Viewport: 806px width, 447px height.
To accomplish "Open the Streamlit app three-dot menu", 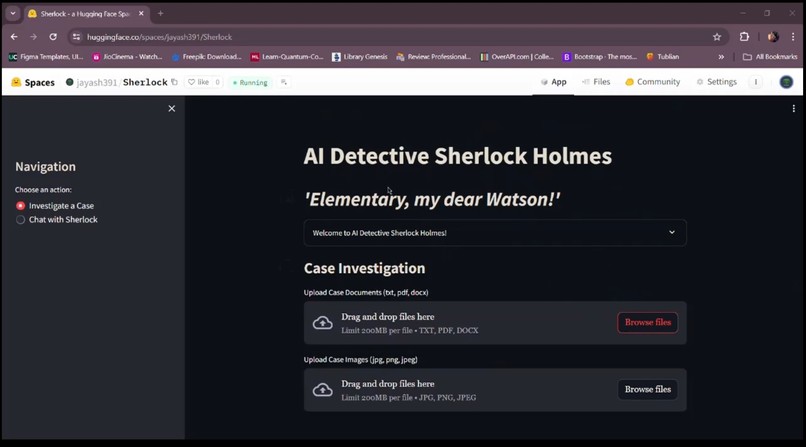I will (794, 108).
